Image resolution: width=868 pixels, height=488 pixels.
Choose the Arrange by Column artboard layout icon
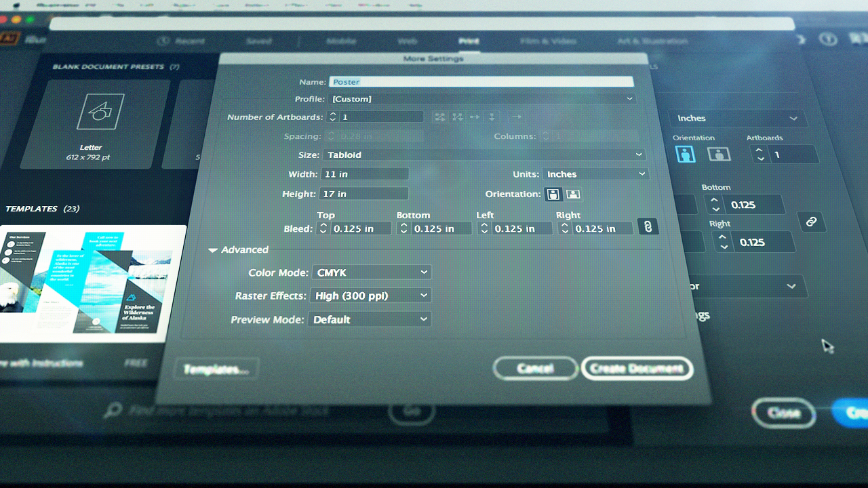(491, 117)
